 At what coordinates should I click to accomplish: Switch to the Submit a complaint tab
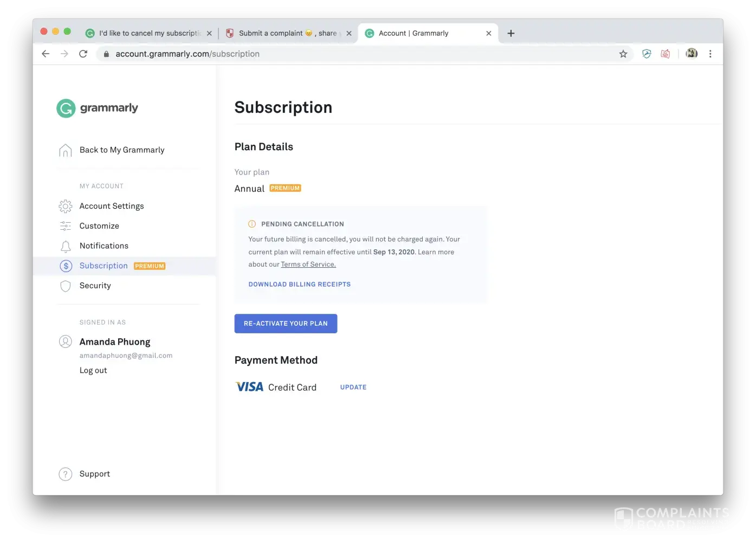[x=282, y=33]
